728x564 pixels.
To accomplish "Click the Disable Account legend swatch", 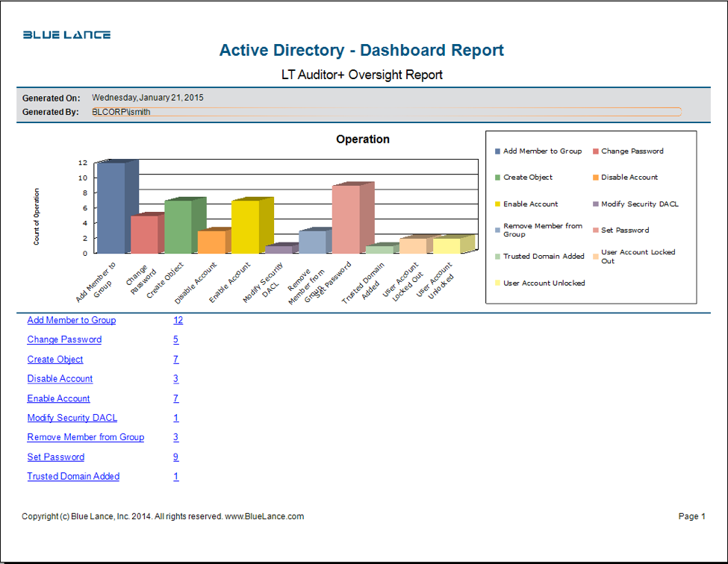I will (596, 177).
